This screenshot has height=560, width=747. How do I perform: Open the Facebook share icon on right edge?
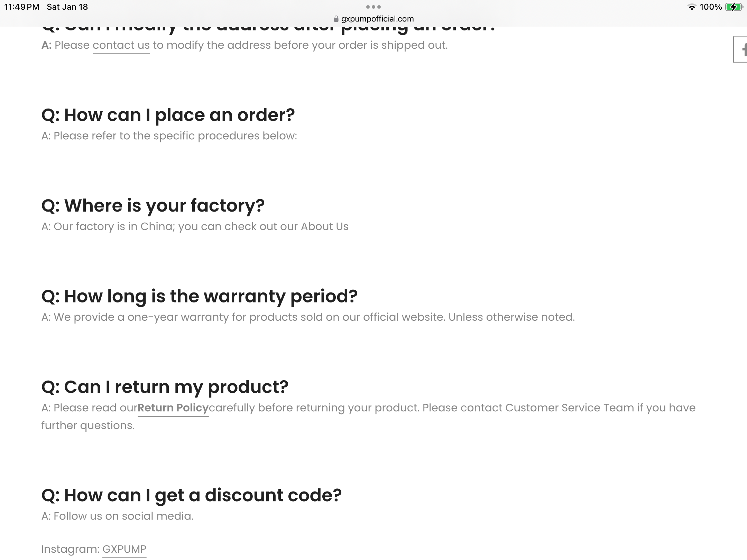[740, 49]
